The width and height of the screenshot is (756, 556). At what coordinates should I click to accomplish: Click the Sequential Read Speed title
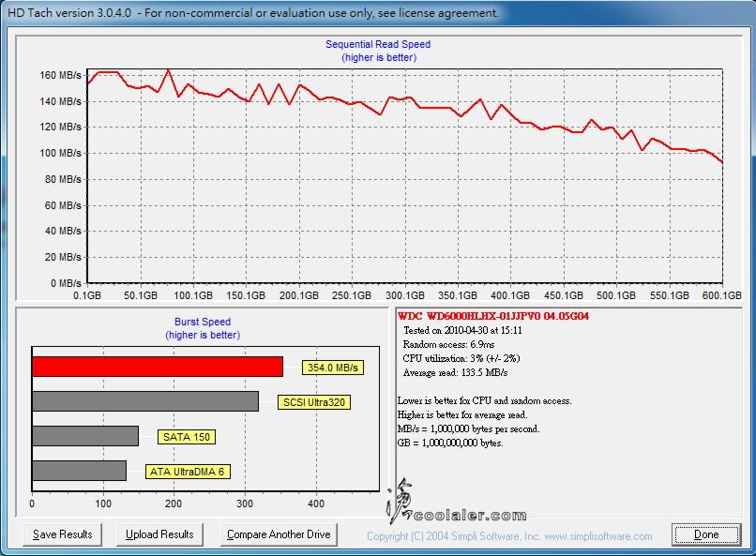point(378,44)
